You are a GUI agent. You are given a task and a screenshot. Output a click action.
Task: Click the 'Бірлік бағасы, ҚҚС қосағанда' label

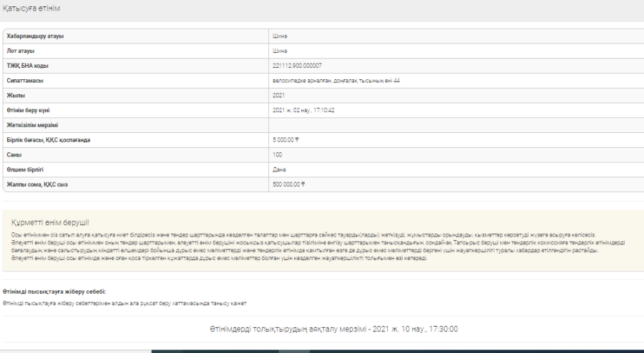(49, 140)
